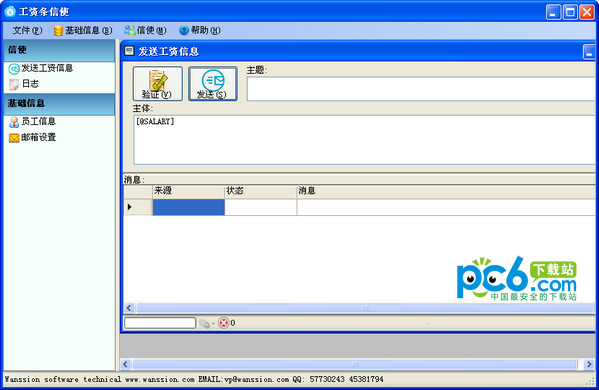
Task: Click the left arrow of message grid scrollbar
Action: click(129, 308)
